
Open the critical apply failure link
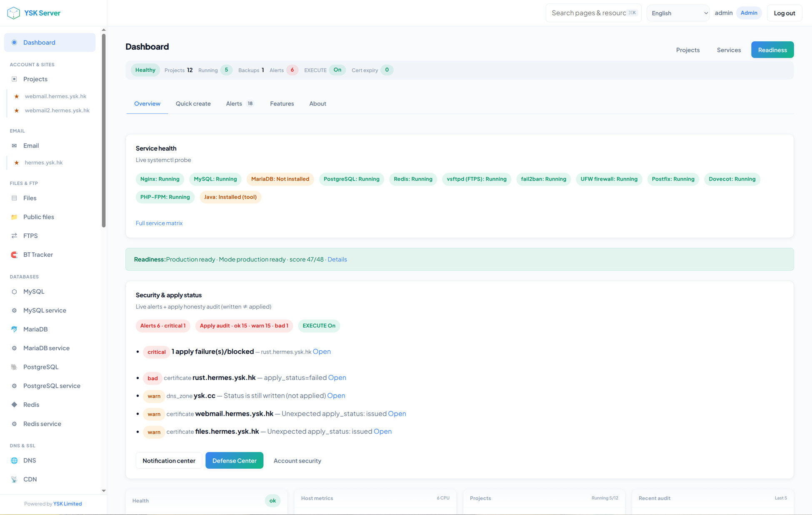pyautogui.click(x=322, y=352)
